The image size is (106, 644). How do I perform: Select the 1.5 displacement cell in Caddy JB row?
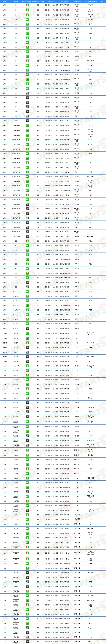point(38,371)
